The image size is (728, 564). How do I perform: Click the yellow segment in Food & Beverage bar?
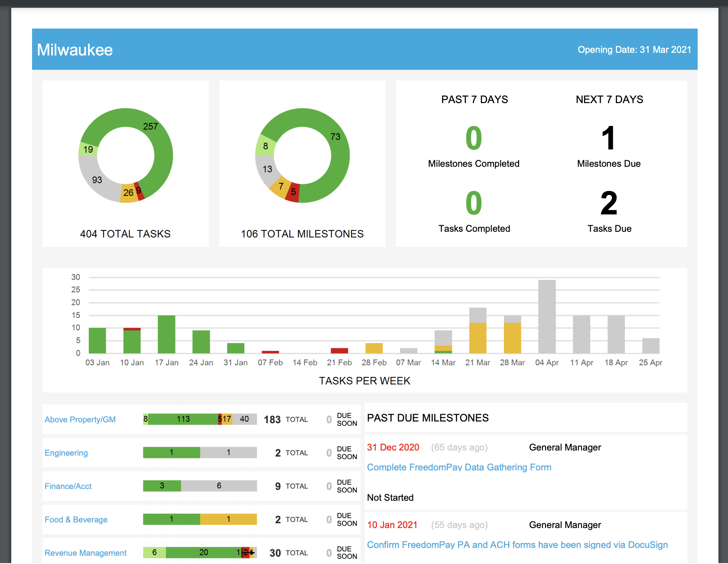[x=228, y=519]
